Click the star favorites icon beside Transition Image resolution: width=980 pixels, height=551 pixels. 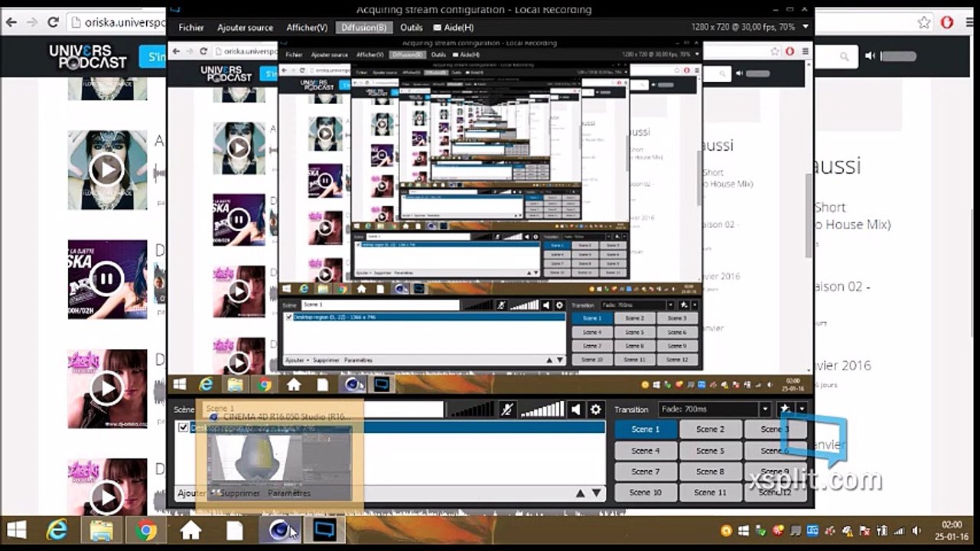(x=784, y=409)
